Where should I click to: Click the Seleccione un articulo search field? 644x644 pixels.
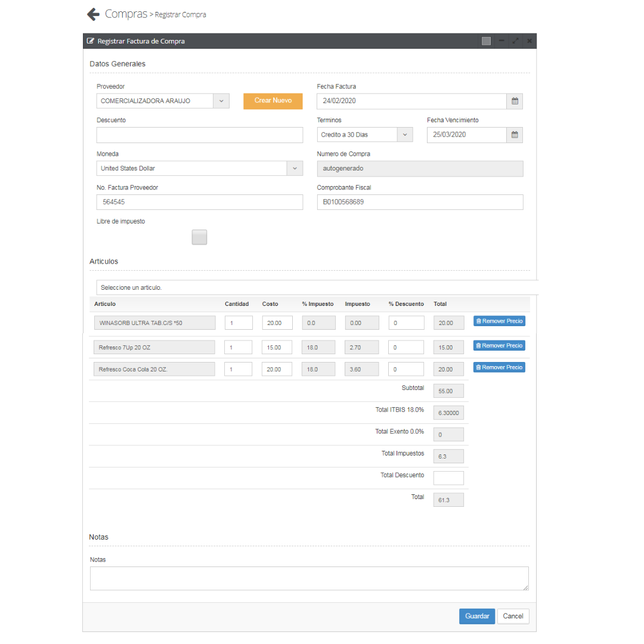[316, 287]
